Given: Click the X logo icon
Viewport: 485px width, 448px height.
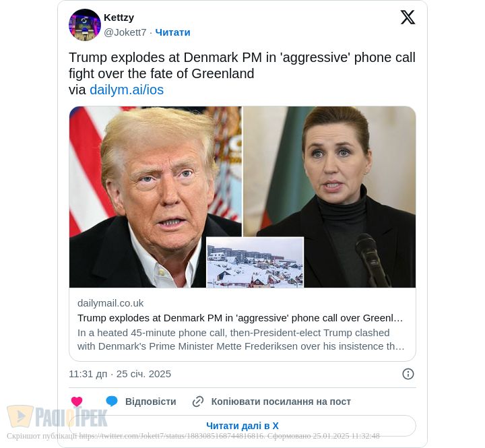Looking at the screenshot, I should [408, 17].
